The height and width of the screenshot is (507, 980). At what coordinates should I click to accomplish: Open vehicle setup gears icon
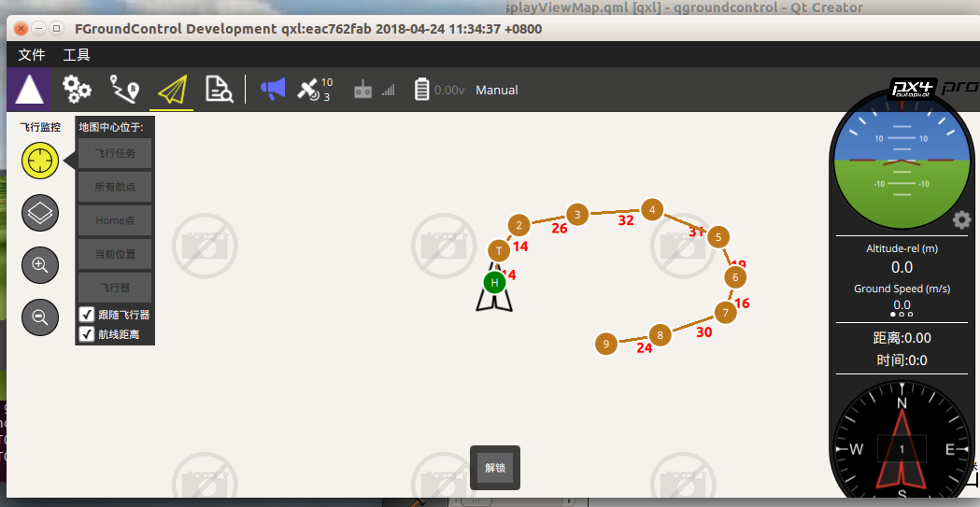77,90
